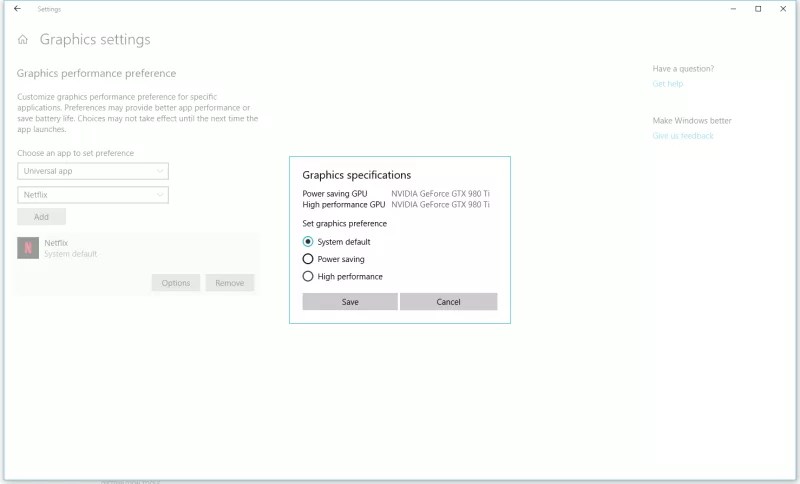
Task: Cancel the Graphics specifications dialog
Action: (448, 302)
